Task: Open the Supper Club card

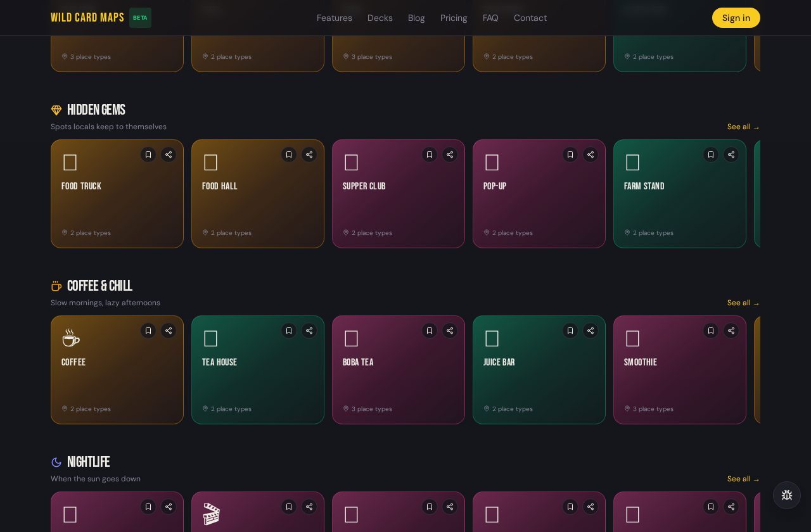Action: (x=399, y=194)
